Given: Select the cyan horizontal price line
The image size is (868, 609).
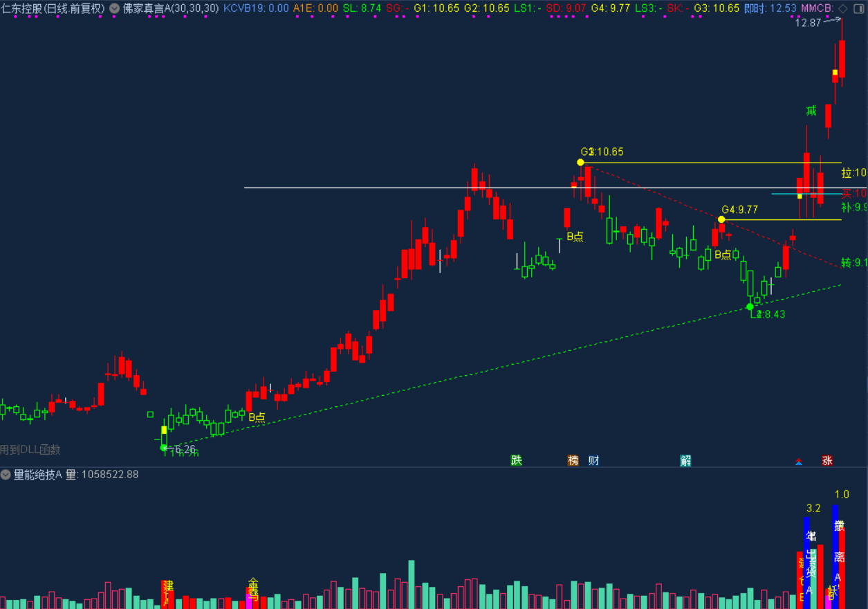Looking at the screenshot, I should [x=806, y=194].
